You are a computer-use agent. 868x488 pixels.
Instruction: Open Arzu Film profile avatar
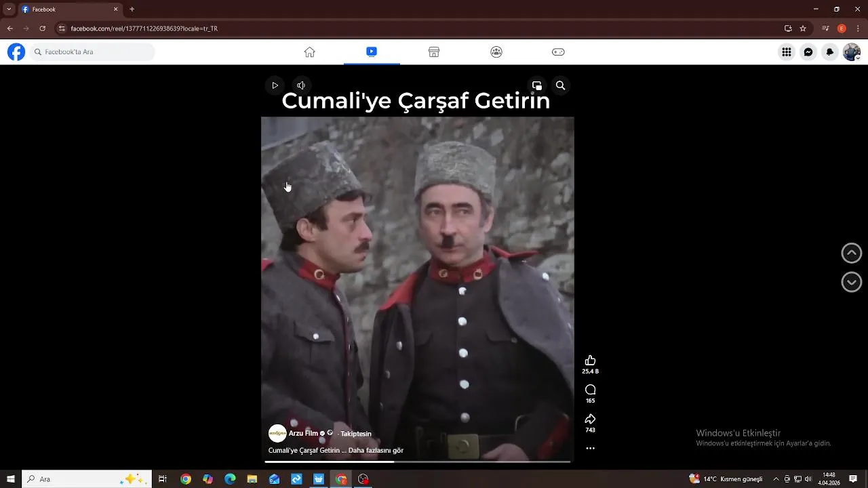277,433
